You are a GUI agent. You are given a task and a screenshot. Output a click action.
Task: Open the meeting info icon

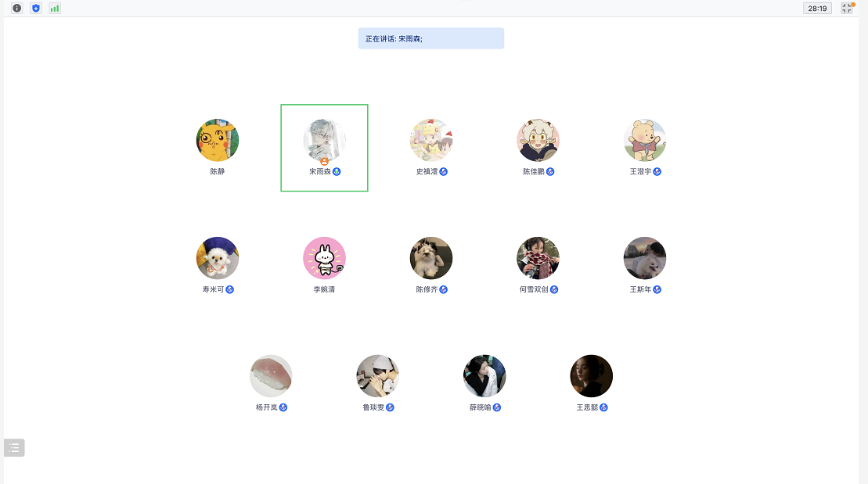(17, 9)
